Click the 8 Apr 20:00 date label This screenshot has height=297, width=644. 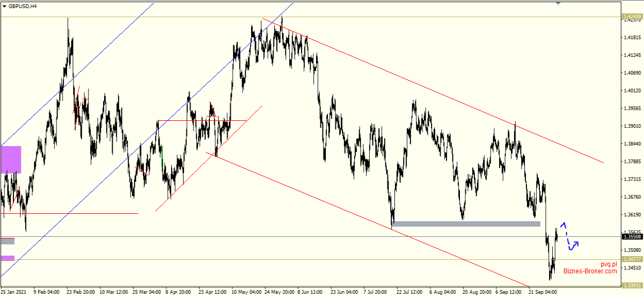pyautogui.click(x=179, y=293)
